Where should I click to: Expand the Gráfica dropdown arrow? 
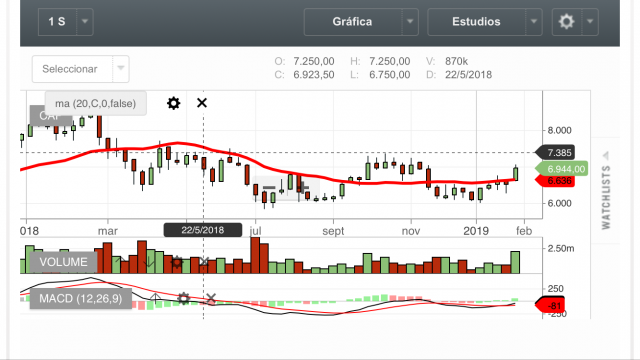(410, 21)
